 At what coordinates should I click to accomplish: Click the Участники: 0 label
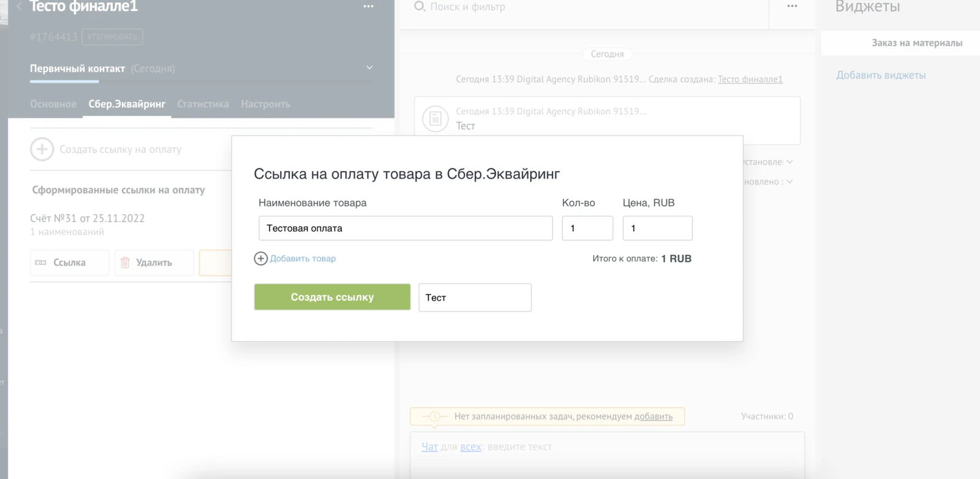767,417
